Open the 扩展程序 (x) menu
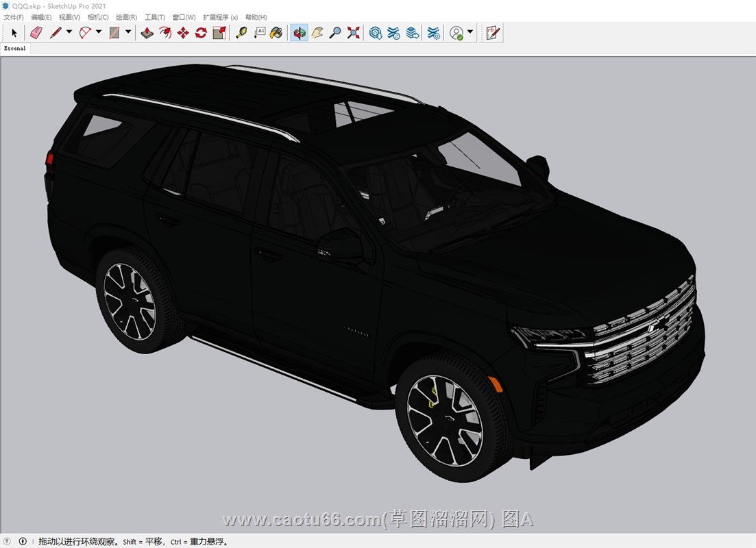This screenshot has width=756, height=548. [221, 17]
